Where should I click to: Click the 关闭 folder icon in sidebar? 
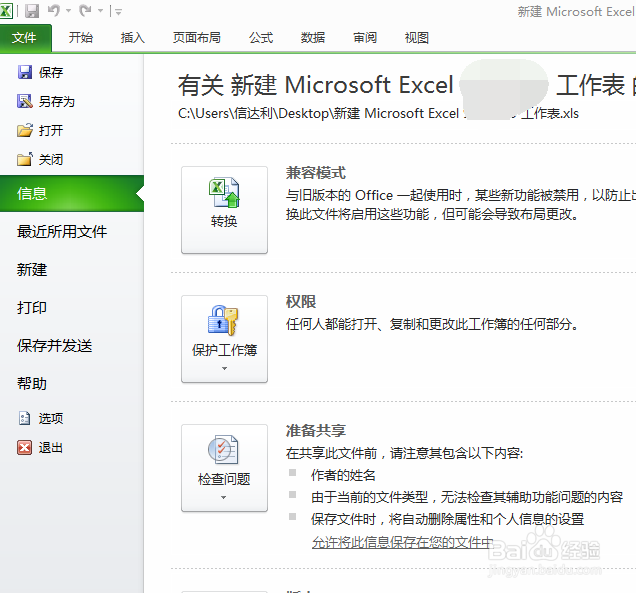[x=24, y=159]
